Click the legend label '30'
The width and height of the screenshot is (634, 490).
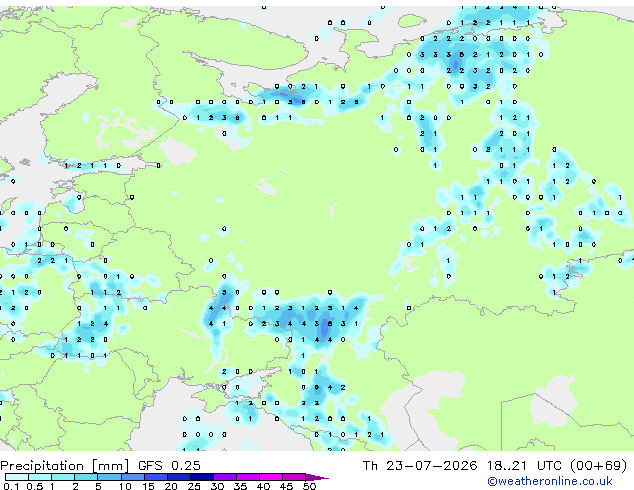tap(218, 486)
